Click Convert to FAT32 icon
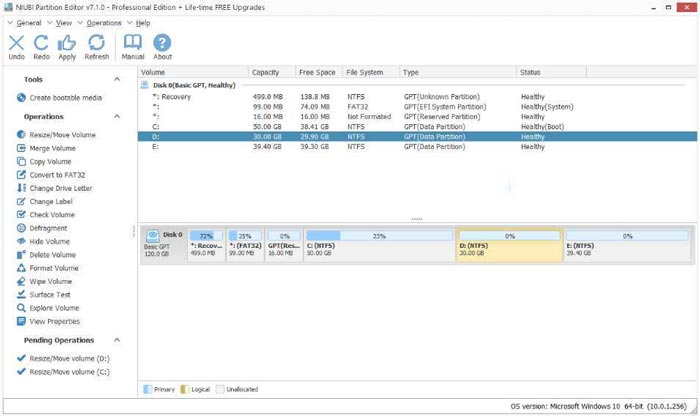 pyautogui.click(x=21, y=175)
